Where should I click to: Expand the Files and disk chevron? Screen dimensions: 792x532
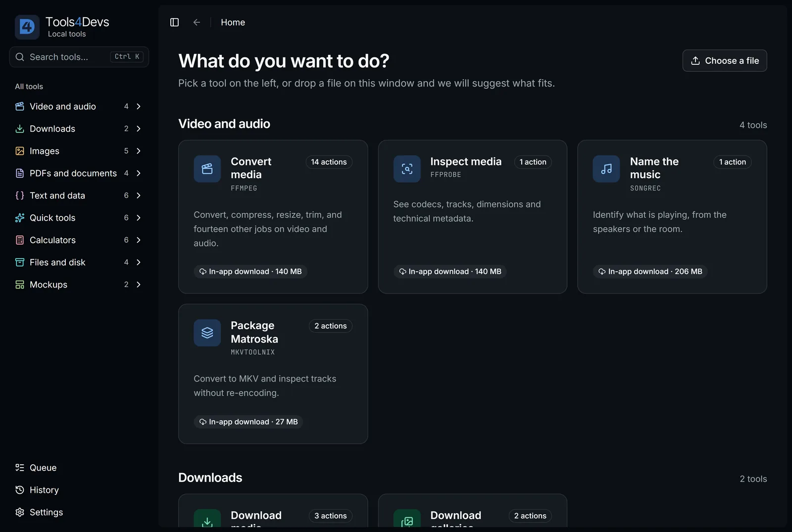coord(139,262)
